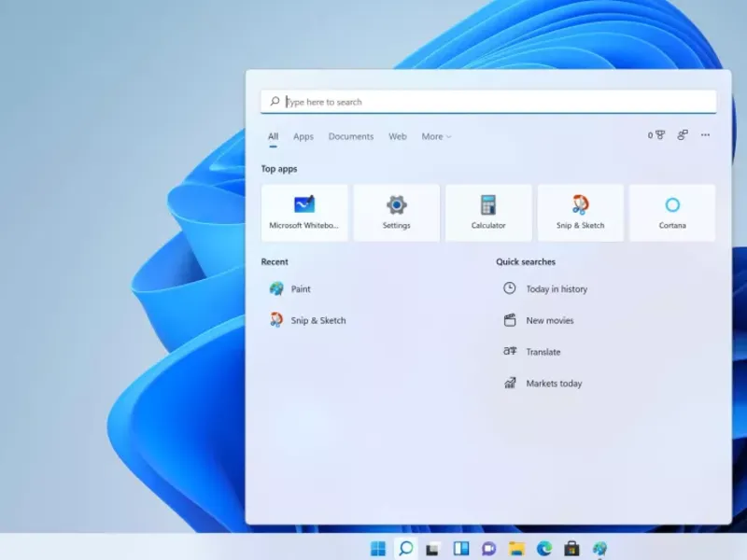Open the Translate quick search
The height and width of the screenshot is (560, 747).
pyautogui.click(x=544, y=352)
